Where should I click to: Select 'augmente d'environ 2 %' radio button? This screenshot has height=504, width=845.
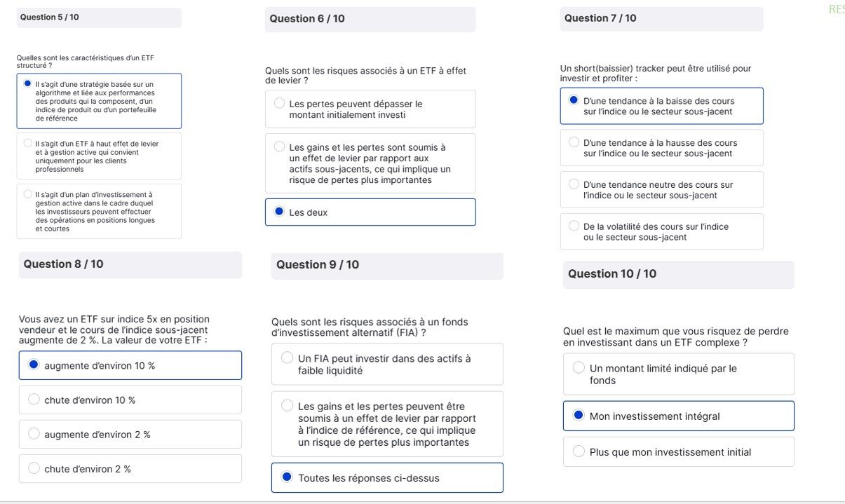coord(34,434)
